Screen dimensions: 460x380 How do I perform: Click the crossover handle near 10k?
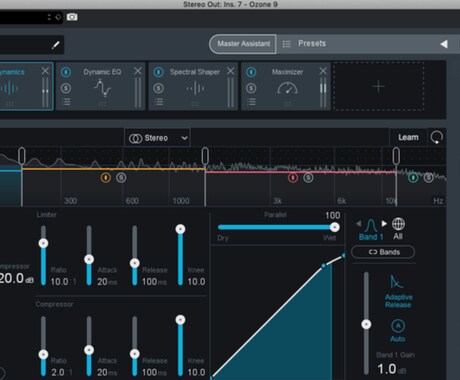point(396,156)
